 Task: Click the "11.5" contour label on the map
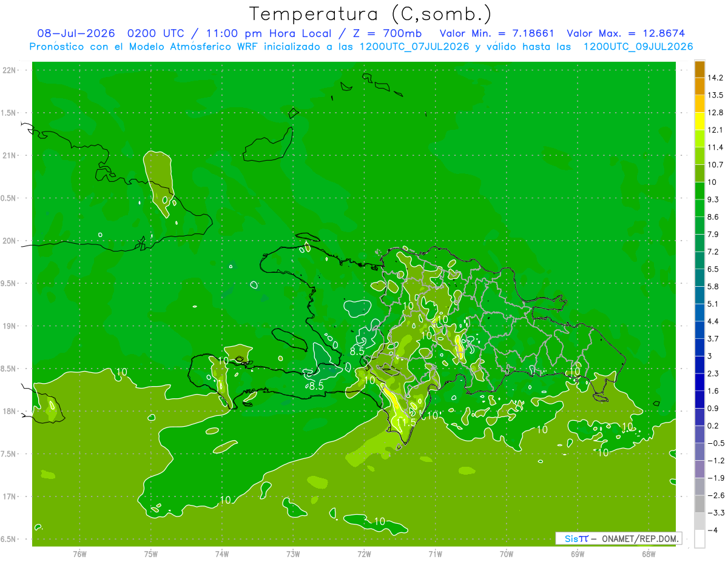click(x=406, y=423)
